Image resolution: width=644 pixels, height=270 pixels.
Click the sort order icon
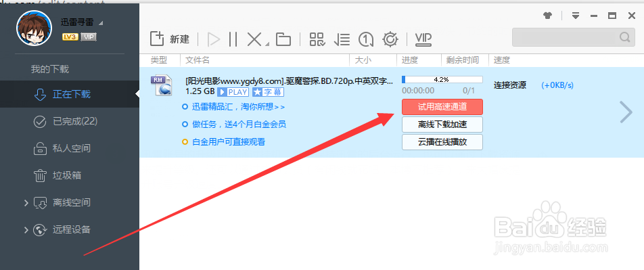point(342,39)
